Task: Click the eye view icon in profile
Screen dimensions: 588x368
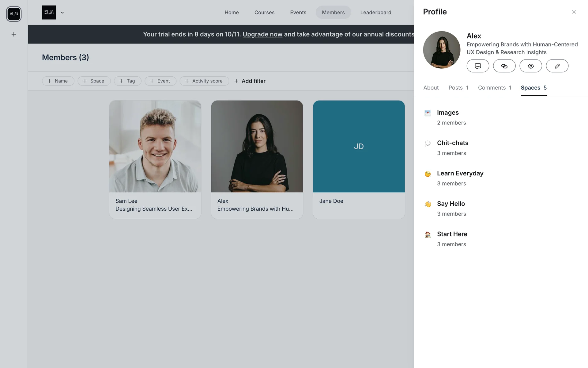Action: (531, 66)
